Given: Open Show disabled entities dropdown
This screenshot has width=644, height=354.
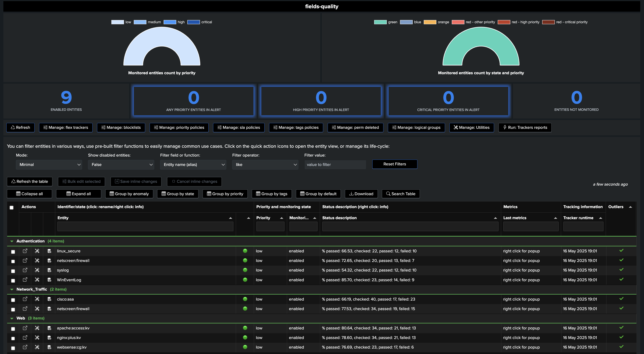Looking at the screenshot, I should [x=121, y=164].
